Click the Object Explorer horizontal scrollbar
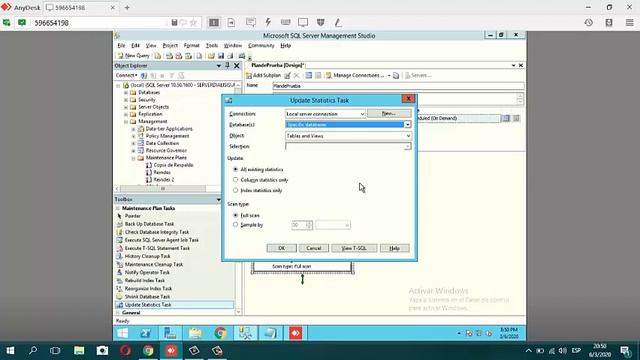640x360 pixels. (162, 189)
